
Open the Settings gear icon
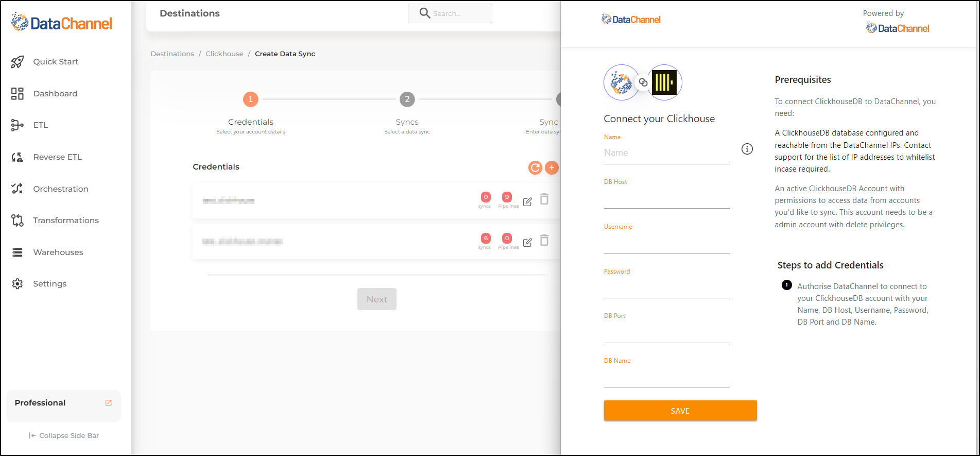18,284
